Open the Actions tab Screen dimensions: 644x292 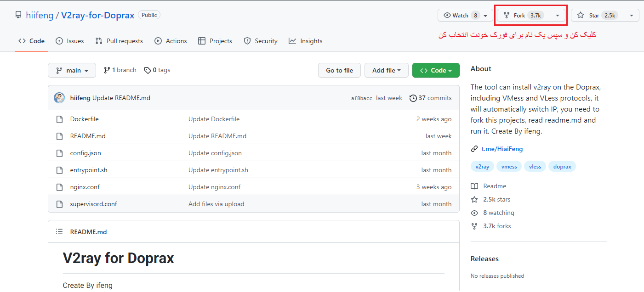pyautogui.click(x=171, y=41)
